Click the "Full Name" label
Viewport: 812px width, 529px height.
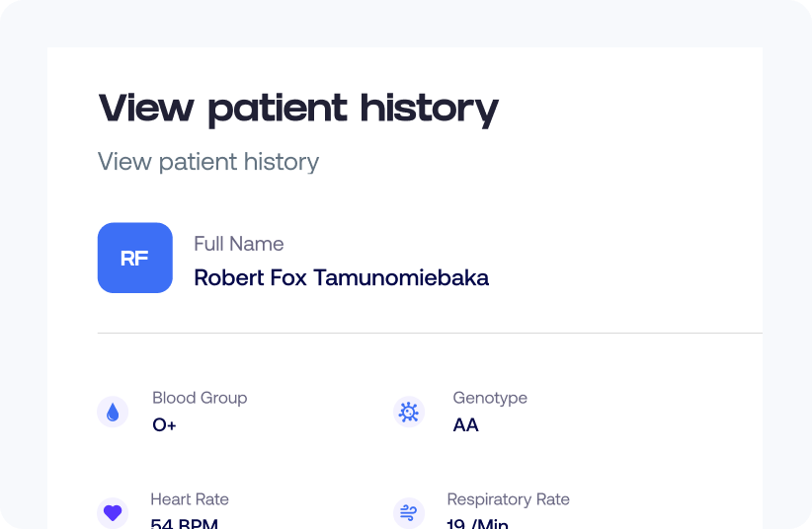pyautogui.click(x=238, y=244)
